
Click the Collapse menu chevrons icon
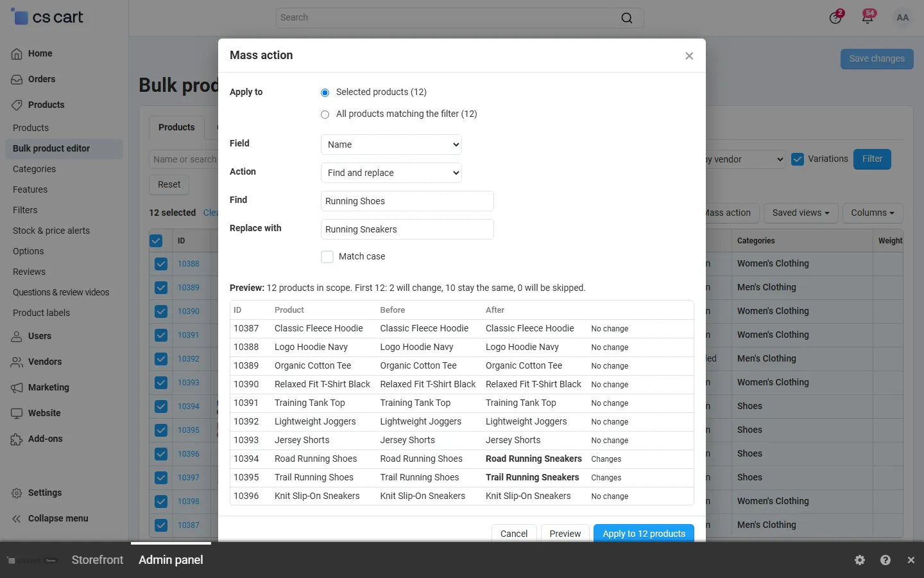[17, 519]
